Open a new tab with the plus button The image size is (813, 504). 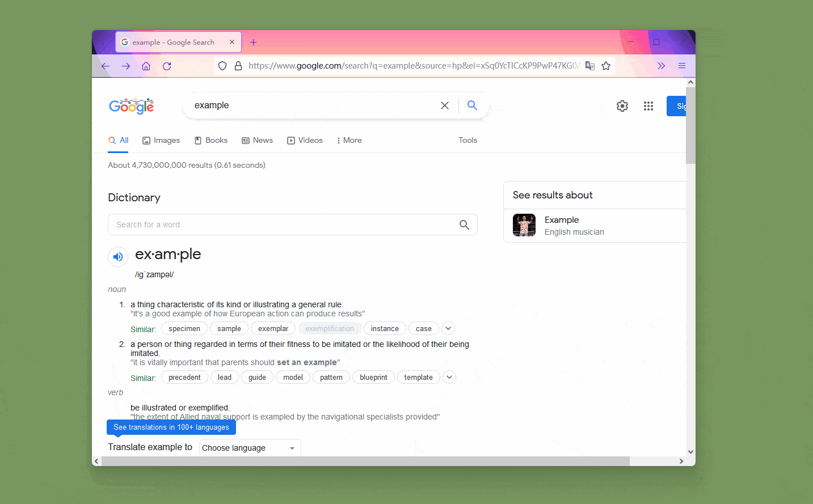(x=254, y=43)
